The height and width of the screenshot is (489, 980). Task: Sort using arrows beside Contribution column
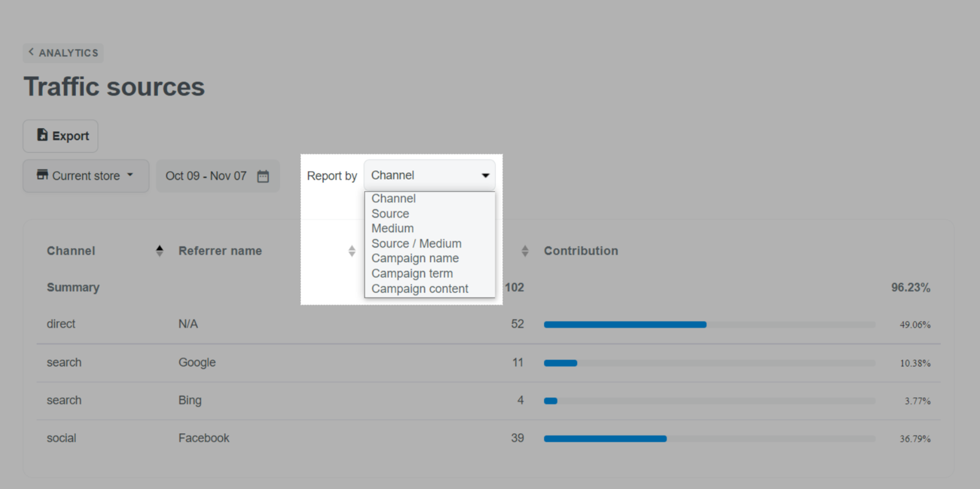525,251
